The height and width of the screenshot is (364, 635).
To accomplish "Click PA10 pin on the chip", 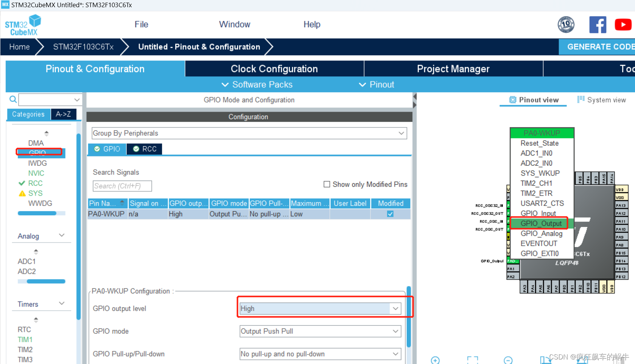I will pos(621,229).
